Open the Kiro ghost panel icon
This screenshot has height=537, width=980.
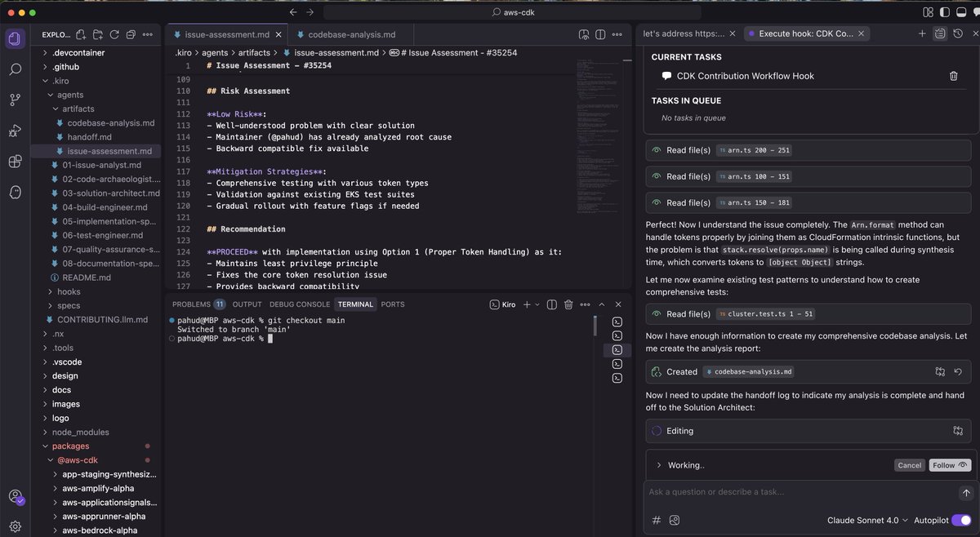pos(15,192)
